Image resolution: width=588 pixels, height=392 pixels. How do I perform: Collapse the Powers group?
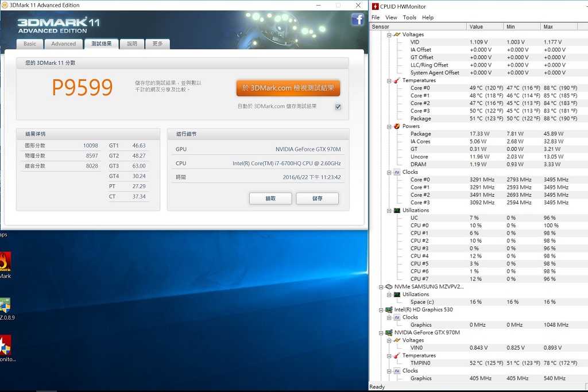click(389, 127)
